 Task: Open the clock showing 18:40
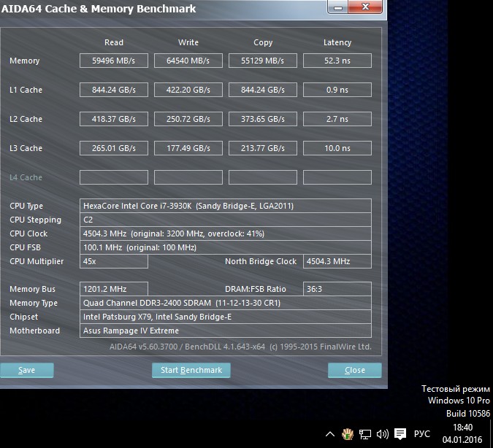tap(462, 433)
